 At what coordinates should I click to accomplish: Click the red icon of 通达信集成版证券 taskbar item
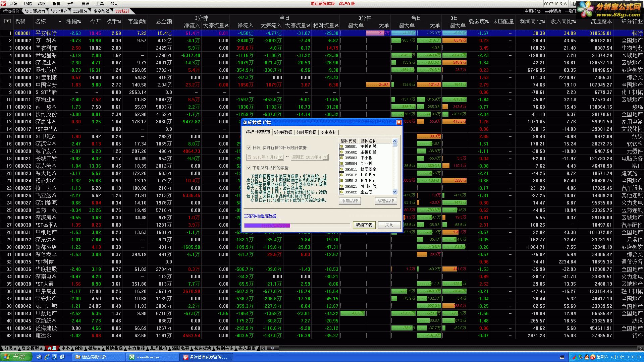click(186, 357)
